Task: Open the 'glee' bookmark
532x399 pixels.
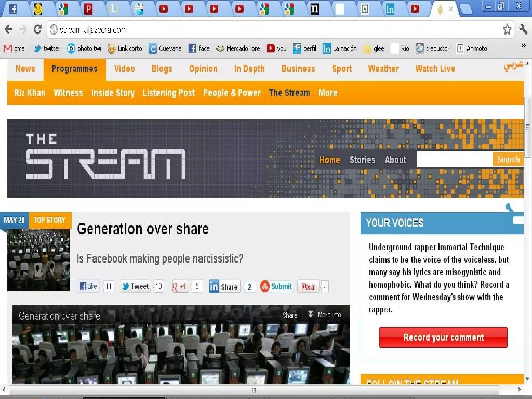Action: [374, 48]
